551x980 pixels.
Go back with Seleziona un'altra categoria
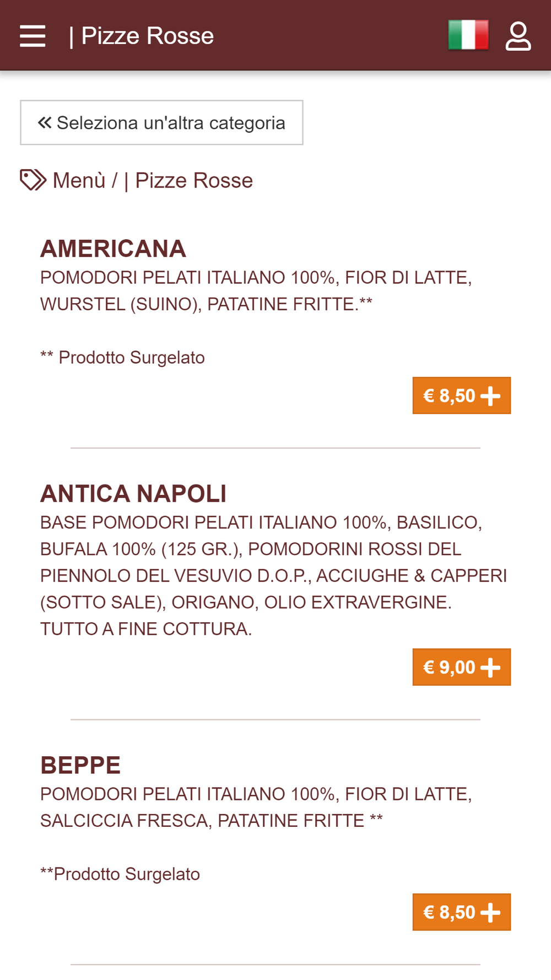click(161, 122)
